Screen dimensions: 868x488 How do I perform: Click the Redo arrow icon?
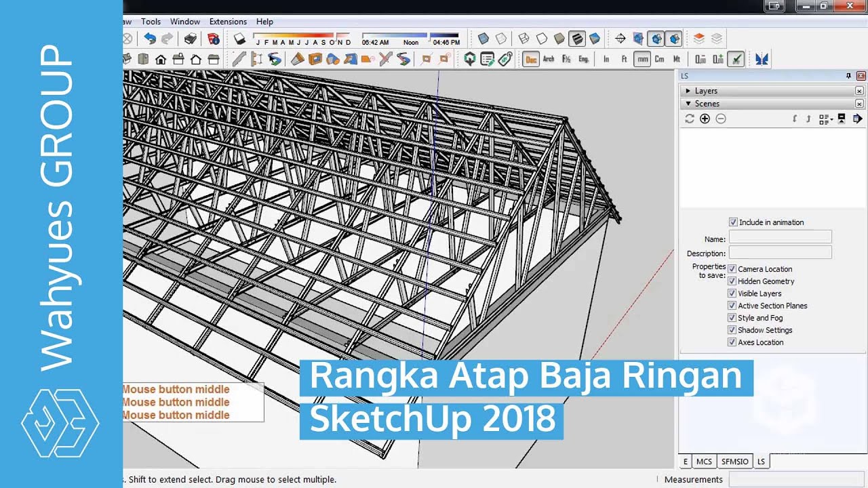tap(167, 39)
